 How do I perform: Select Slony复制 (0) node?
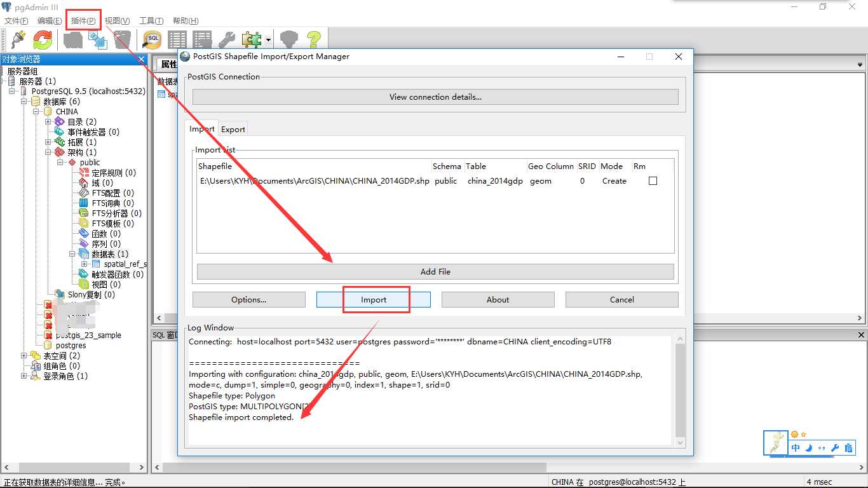point(92,294)
